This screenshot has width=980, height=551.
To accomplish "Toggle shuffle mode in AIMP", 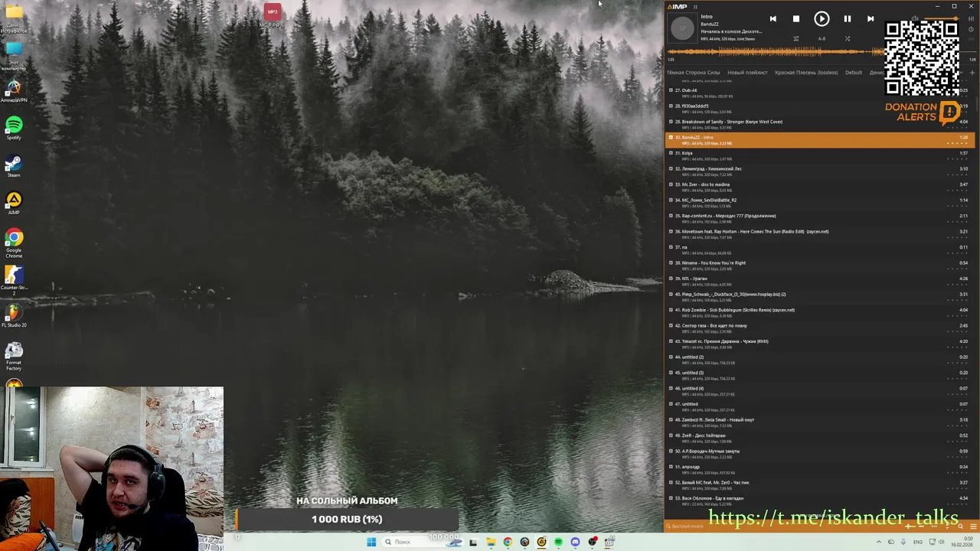I will point(848,38).
